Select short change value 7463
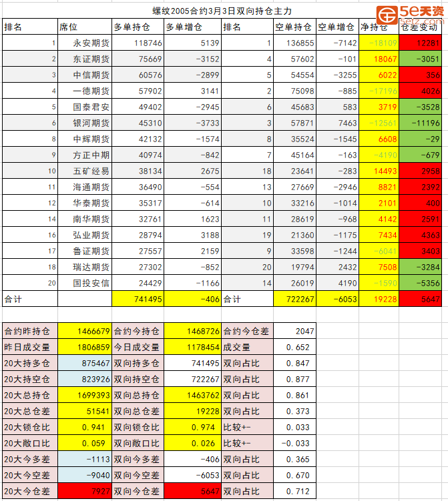448x501 pixels. pos(337,123)
